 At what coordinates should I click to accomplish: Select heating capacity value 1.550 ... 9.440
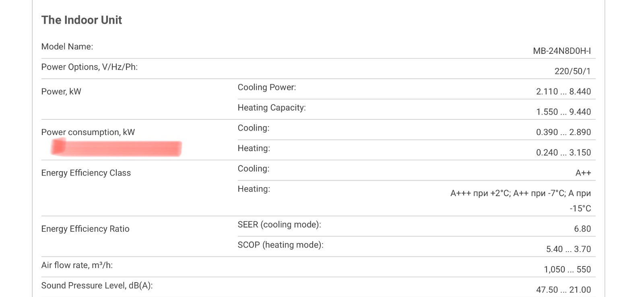pos(563,112)
